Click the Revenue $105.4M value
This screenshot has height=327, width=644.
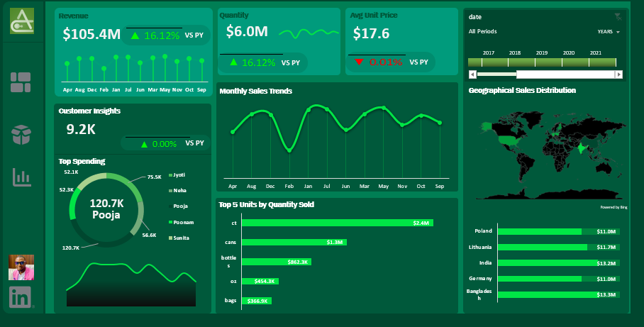pyautogui.click(x=91, y=33)
